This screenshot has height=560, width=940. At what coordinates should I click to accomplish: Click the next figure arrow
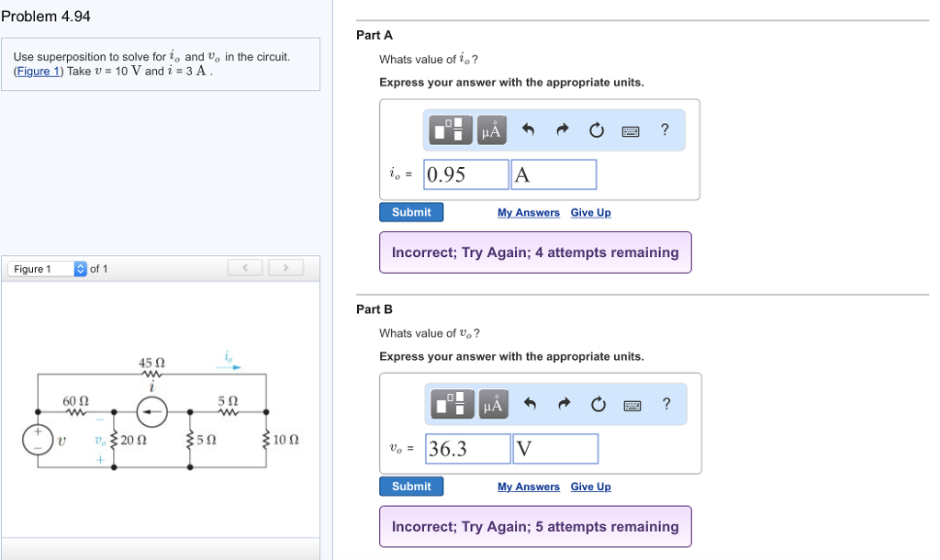coord(285,267)
